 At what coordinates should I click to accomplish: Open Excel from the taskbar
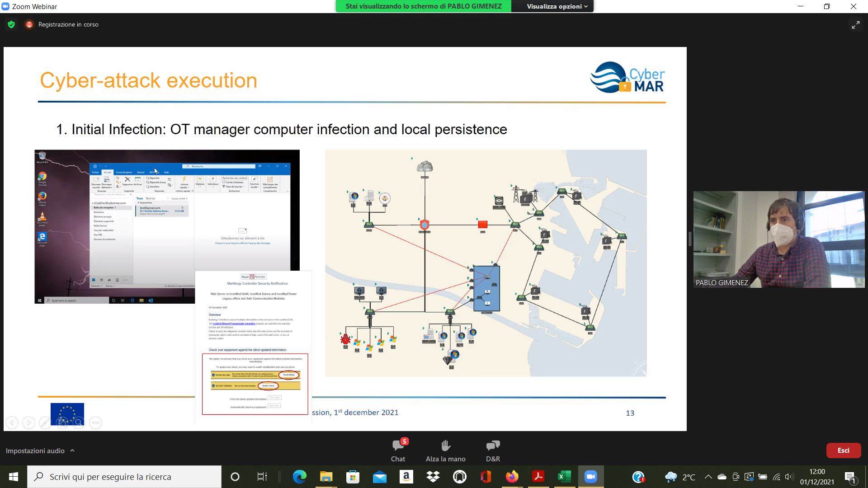(564, 477)
